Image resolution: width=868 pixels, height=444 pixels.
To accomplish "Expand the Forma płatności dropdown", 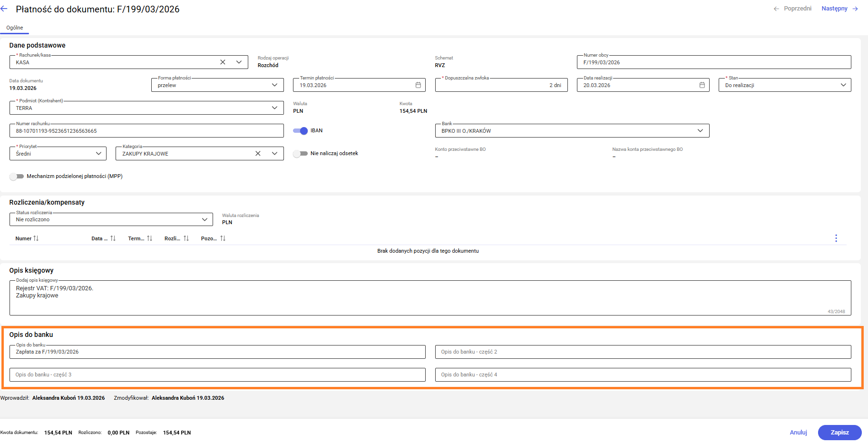I will tap(274, 85).
